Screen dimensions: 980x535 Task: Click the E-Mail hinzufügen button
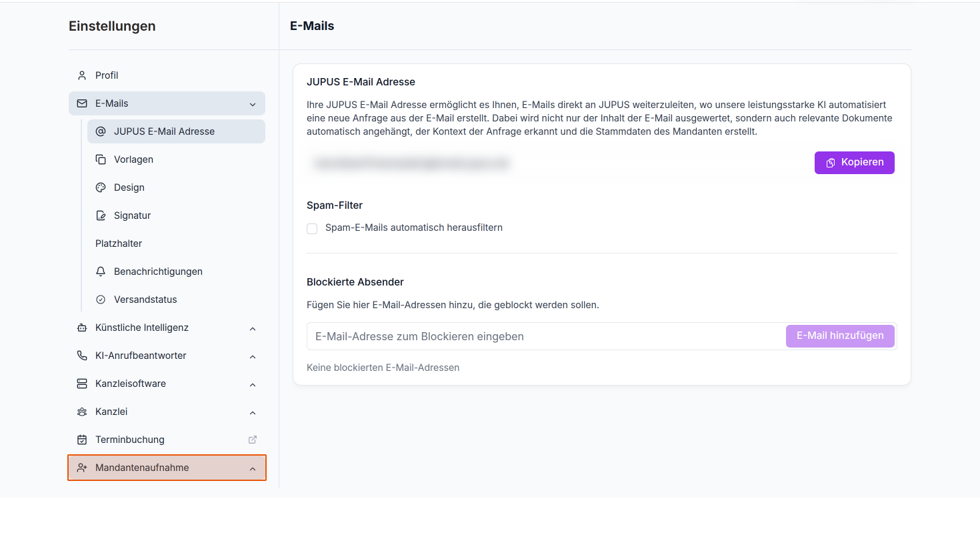pos(840,336)
